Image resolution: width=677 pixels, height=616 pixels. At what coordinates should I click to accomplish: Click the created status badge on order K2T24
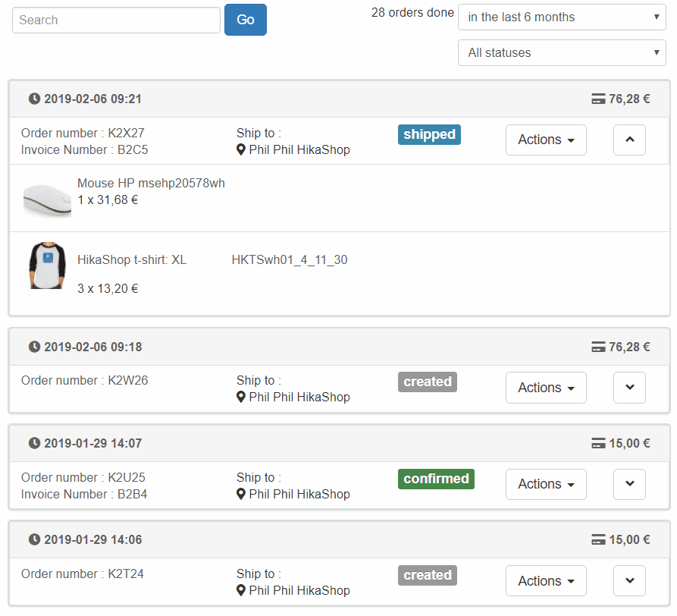pyautogui.click(x=428, y=575)
